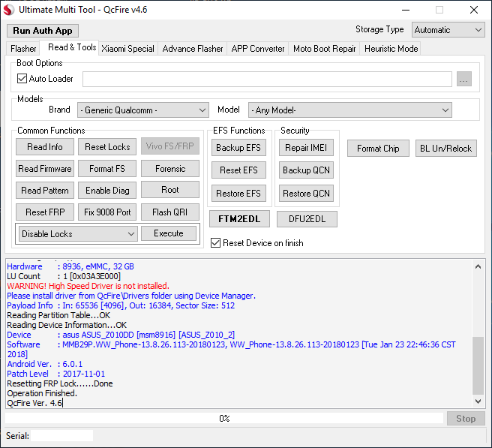Viewport: 492px width, 448px height.
Task: Click the Execute button
Action: pyautogui.click(x=169, y=233)
